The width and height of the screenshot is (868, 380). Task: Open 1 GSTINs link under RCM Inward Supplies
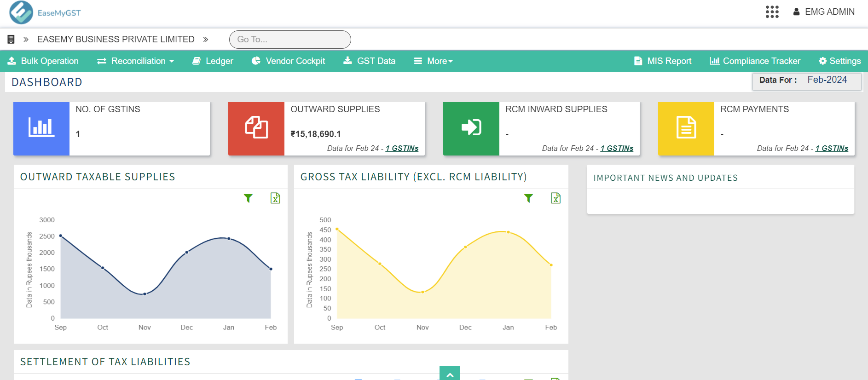(x=617, y=148)
